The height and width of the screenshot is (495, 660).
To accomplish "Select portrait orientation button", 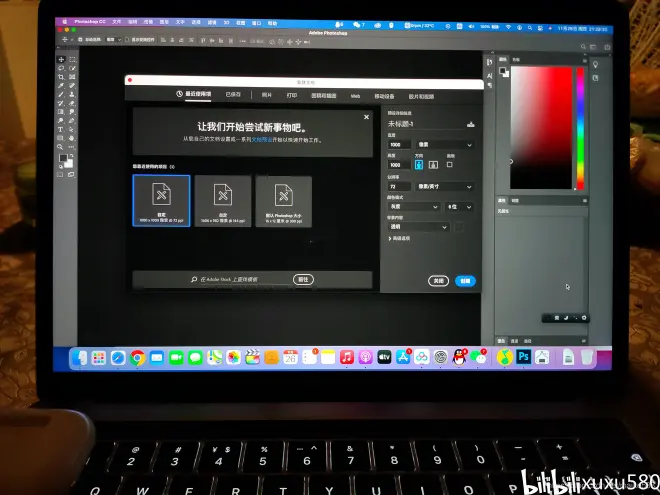I will [419, 165].
